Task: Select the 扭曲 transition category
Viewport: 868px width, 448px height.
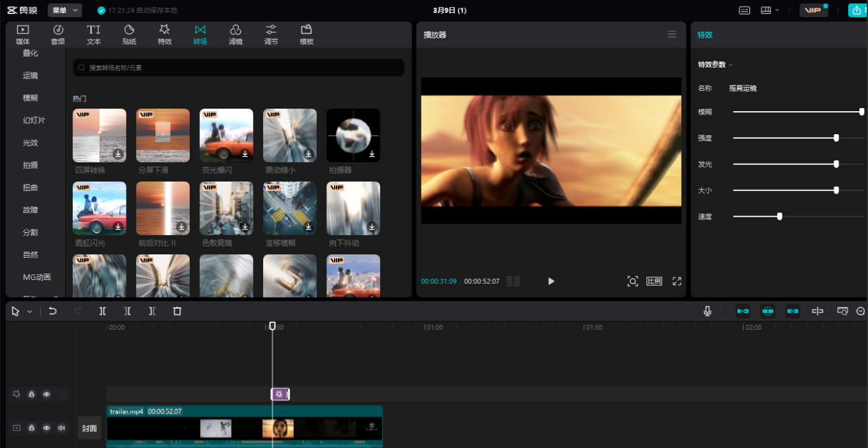Action: 31,187
